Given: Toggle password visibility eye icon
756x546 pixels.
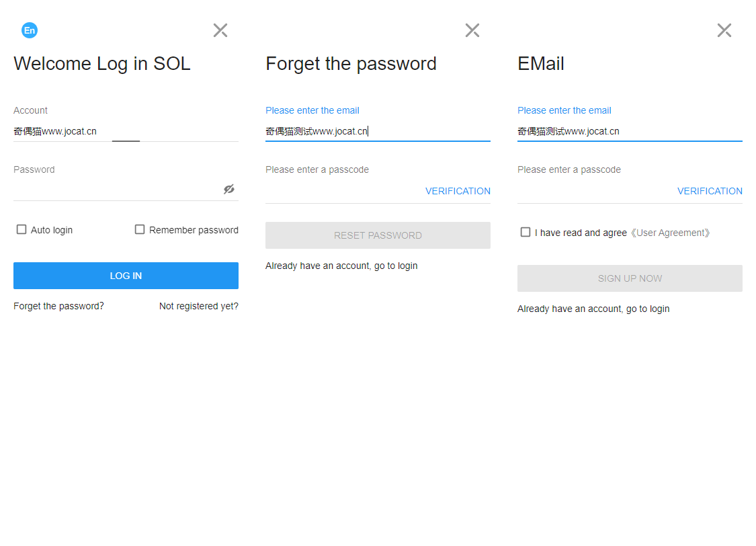Looking at the screenshot, I should pos(229,189).
